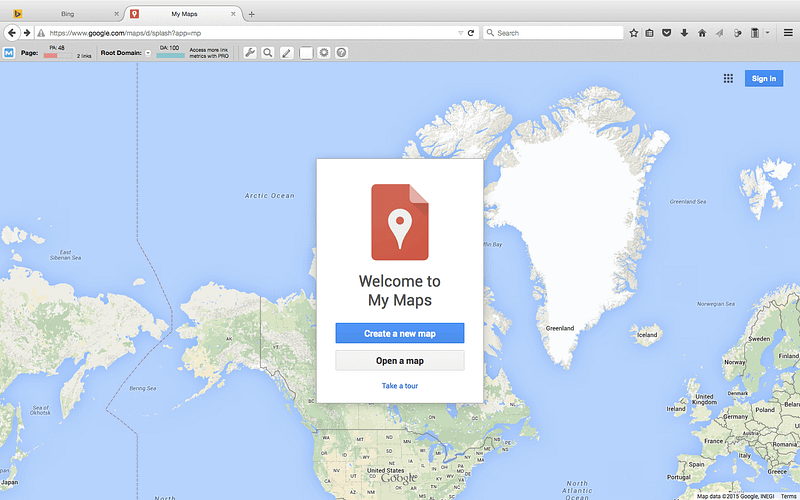Viewport: 800px width, 500px height.
Task: Click the Bering Sea map label
Action: point(143,388)
